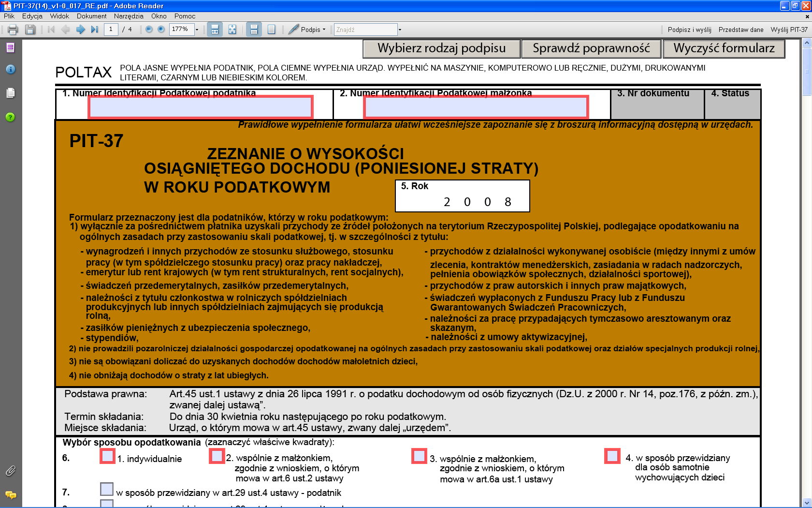Open the Pages panel in sidebar
The width and height of the screenshot is (812, 508).
(x=11, y=47)
